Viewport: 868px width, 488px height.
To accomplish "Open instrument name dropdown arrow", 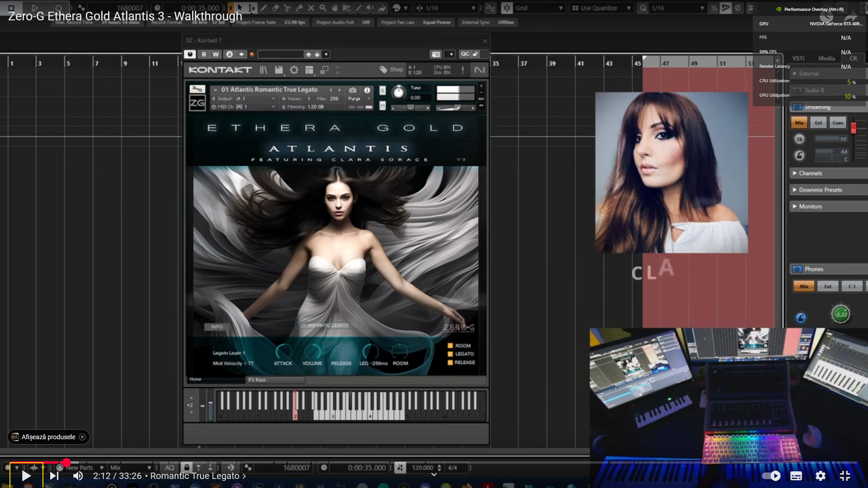I will tap(216, 90).
